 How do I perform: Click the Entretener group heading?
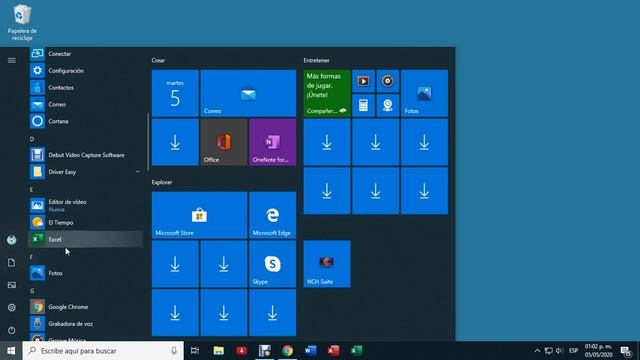tap(316, 60)
